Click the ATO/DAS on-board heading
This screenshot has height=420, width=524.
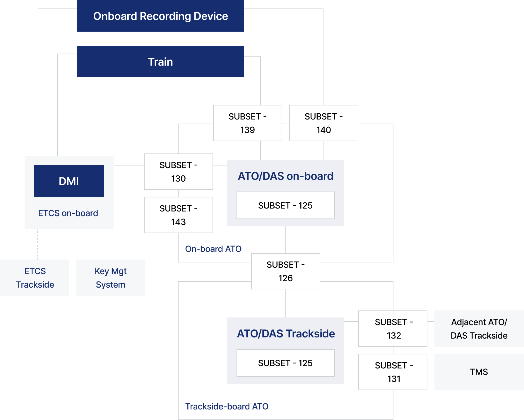coord(285,176)
